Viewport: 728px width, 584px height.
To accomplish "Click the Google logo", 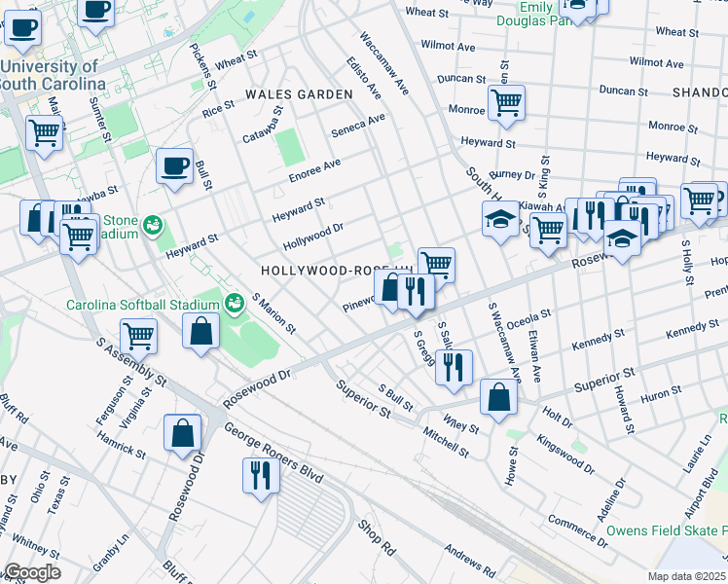I will [x=31, y=572].
